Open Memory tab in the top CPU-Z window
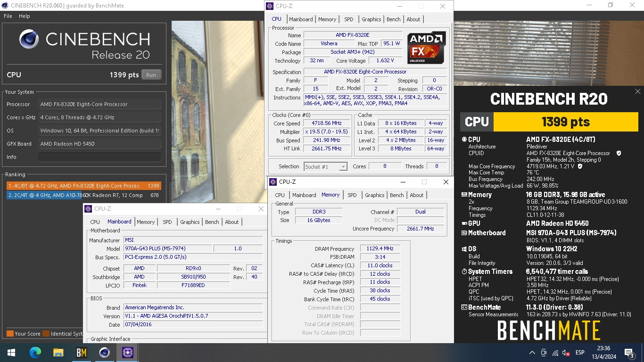Viewport: 644px width, 362px height. pos(327,19)
